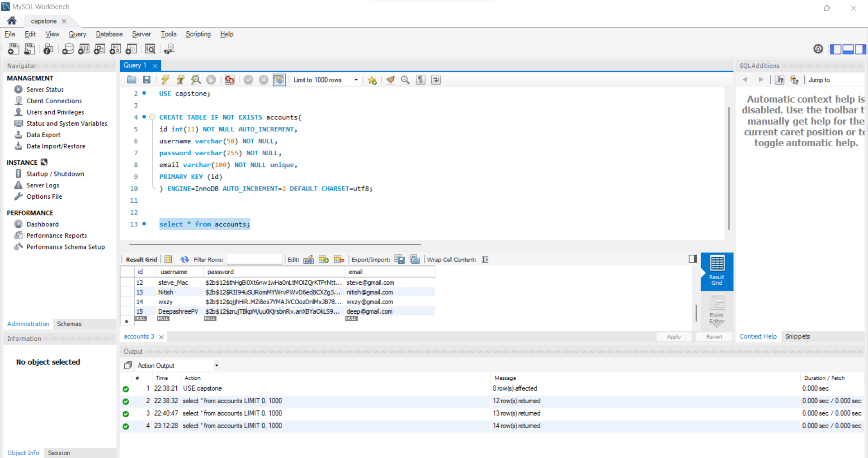
Task: Open the Database menu
Action: (x=109, y=34)
